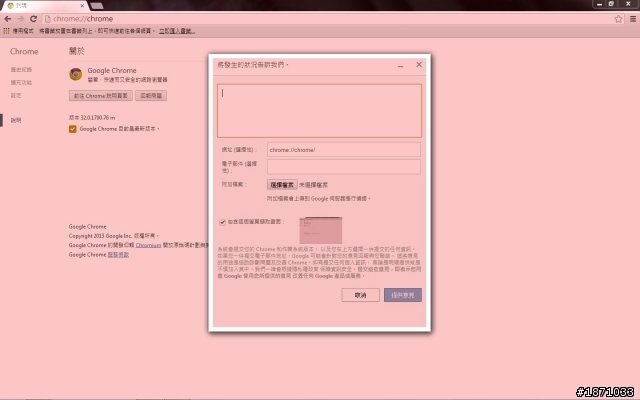Select 說明 (Help) in the Chrome sidebar
The width and height of the screenshot is (640, 400).
point(16,120)
